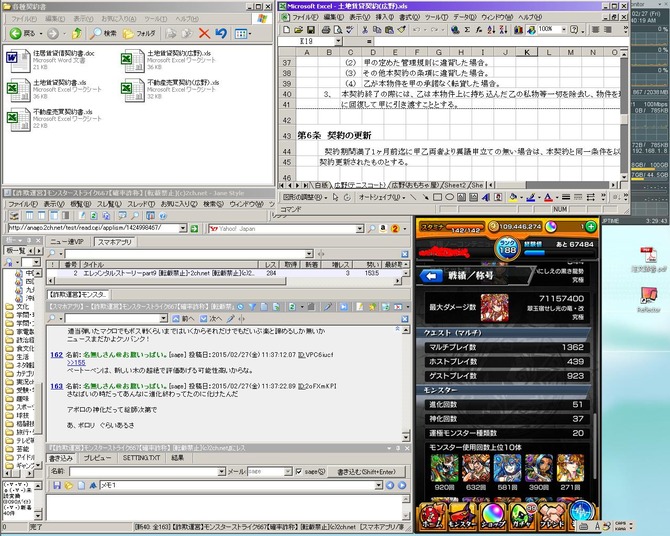
Task: Open Jane Style's スレッド(T) menu
Action: tap(141, 204)
